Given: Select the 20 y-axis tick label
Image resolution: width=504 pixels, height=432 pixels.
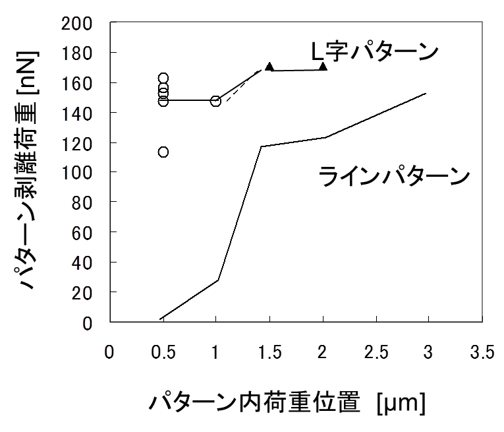Looking at the screenshot, I should [x=82, y=293].
